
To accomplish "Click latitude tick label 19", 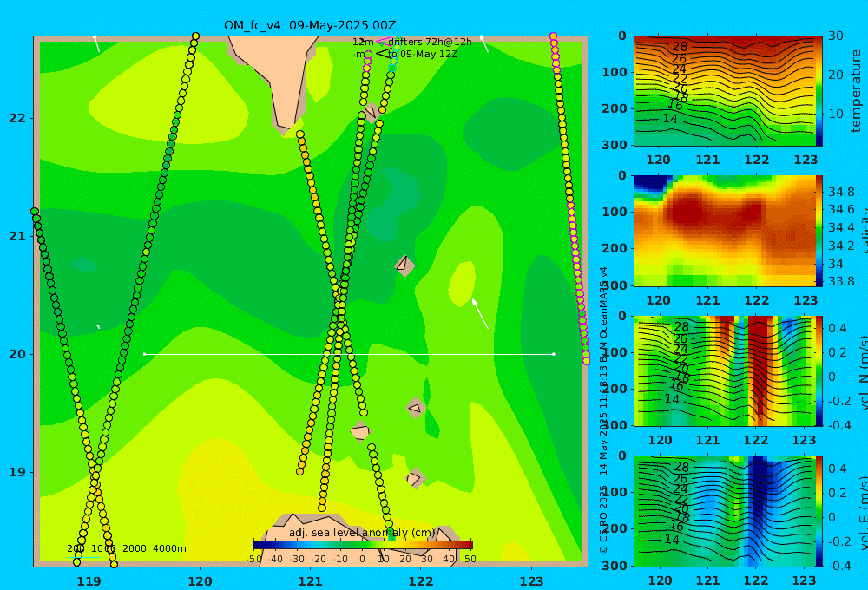I will pyautogui.click(x=17, y=472).
